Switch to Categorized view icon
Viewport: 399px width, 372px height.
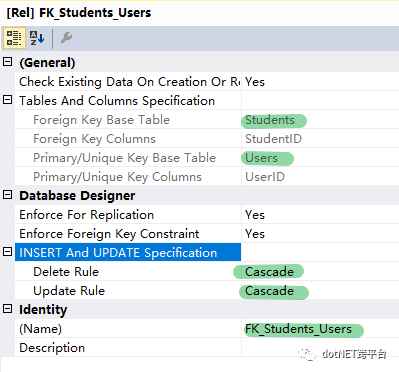point(14,38)
